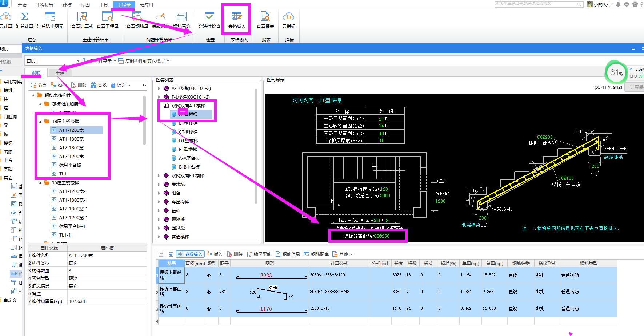Click user profile 小的大牛
Screen dimensions: 644x336
(599, 5)
